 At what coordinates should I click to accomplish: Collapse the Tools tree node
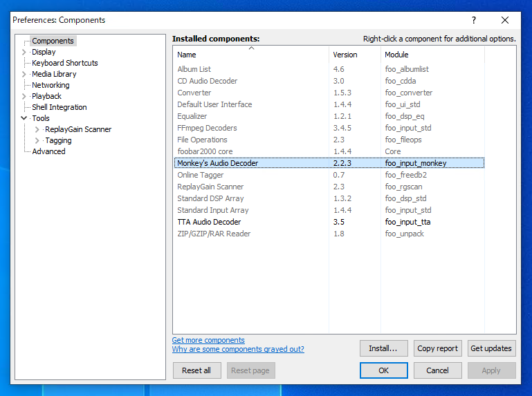coord(24,118)
